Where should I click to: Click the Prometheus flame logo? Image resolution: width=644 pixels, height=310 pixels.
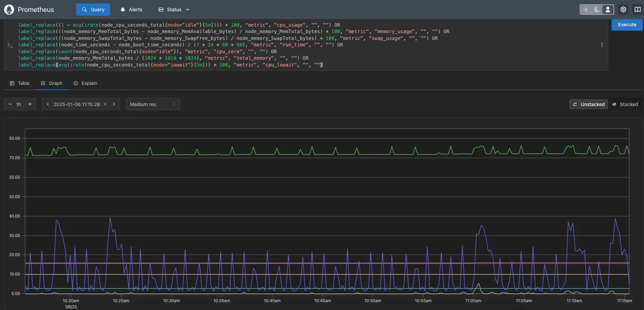coord(9,10)
